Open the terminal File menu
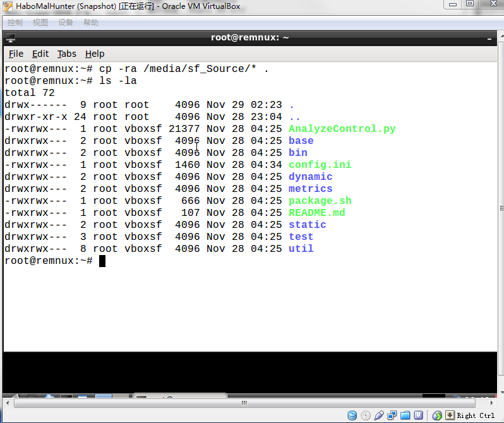Image resolution: width=504 pixels, height=423 pixels. 16,54
